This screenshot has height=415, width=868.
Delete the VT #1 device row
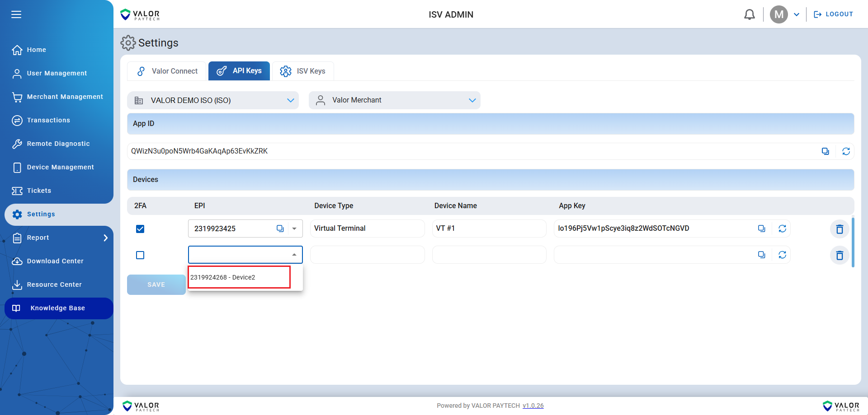840,229
